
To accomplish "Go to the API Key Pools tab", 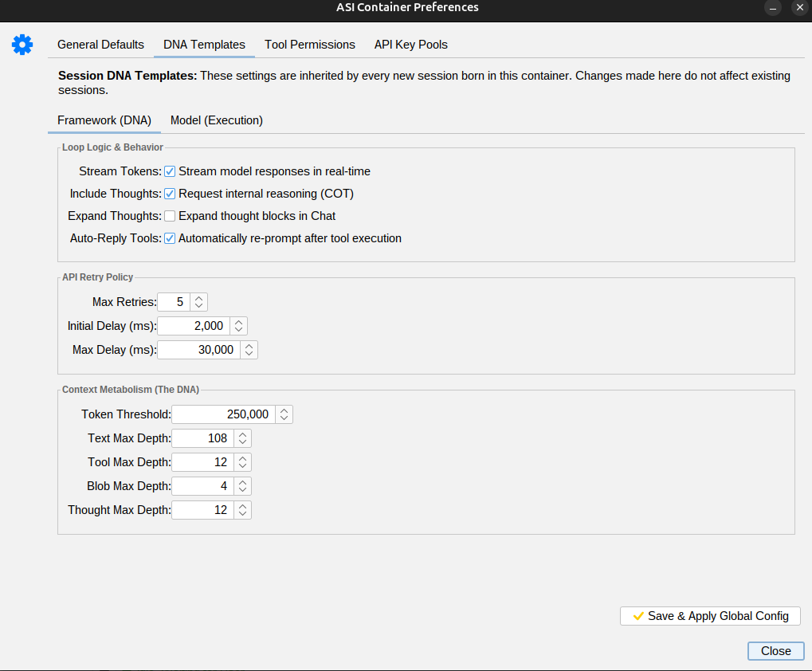I will (x=410, y=45).
